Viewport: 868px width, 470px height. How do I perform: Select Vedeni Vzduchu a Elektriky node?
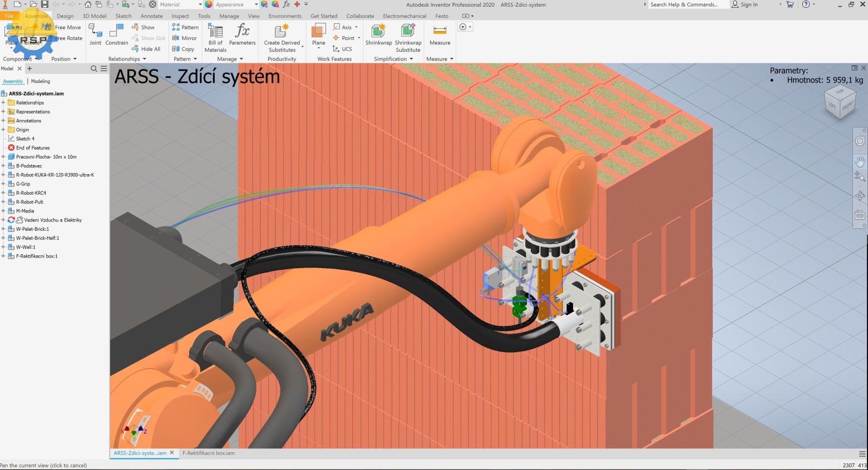pos(53,220)
